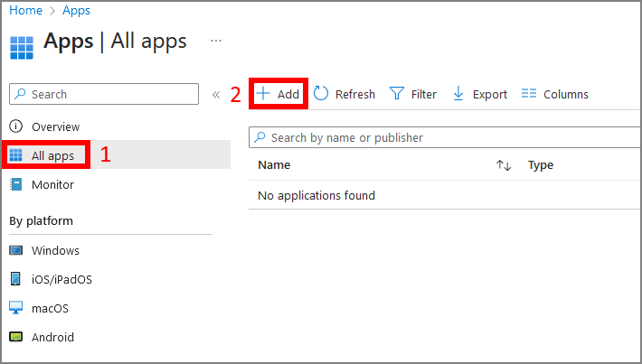Select All apps in left navigation

click(52, 155)
